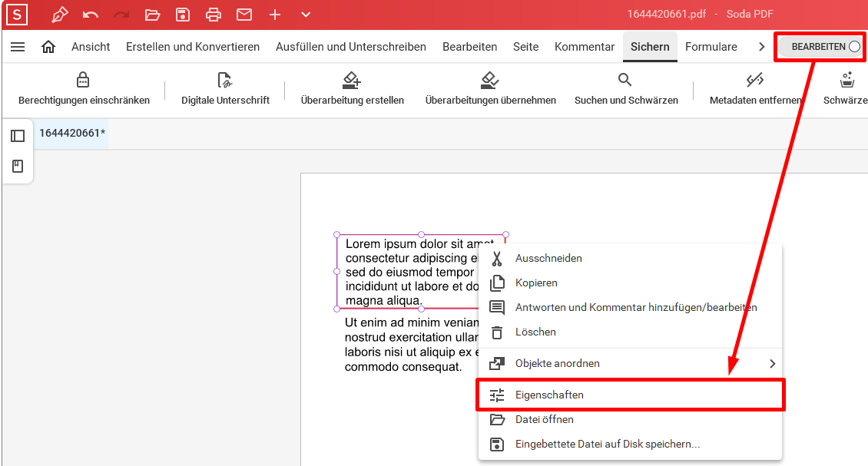Image resolution: width=868 pixels, height=466 pixels.
Task: Click the 1644420661.pdf title text
Action: pyautogui.click(x=667, y=15)
